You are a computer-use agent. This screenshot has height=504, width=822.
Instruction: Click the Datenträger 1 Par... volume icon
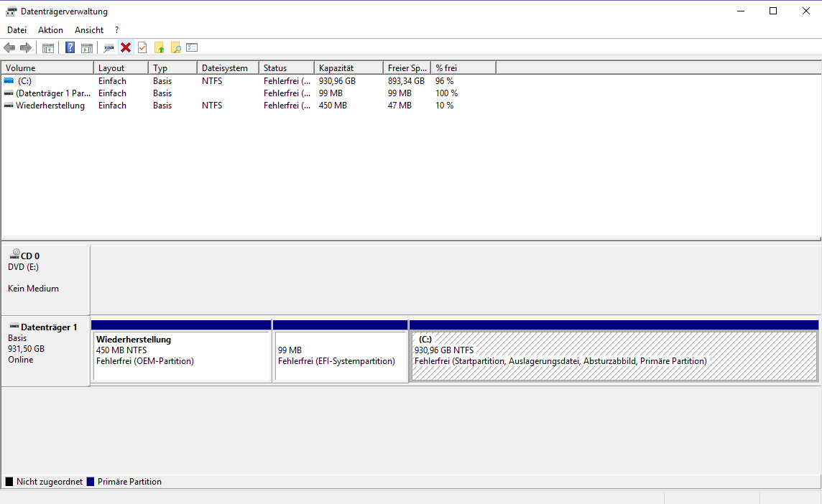(x=9, y=93)
